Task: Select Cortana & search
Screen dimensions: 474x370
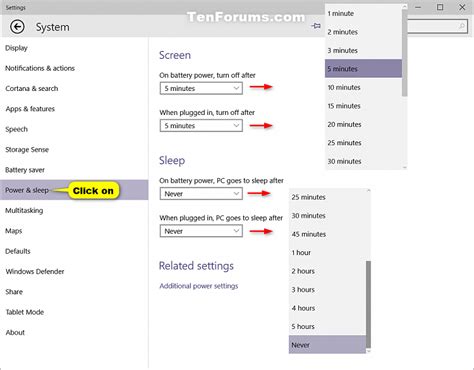Action: coord(32,89)
